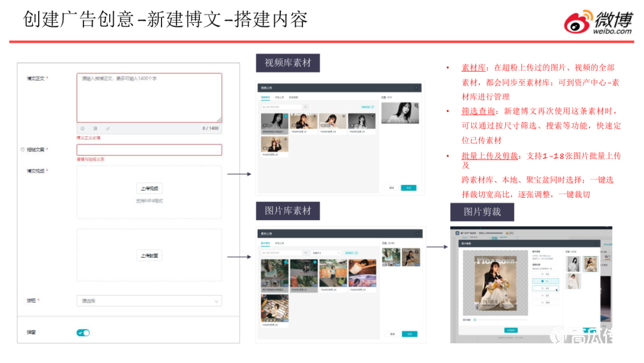Click the search icon in the video library dialog
Screen dimensions: 644x363
pyautogui.click(x=305, y=107)
